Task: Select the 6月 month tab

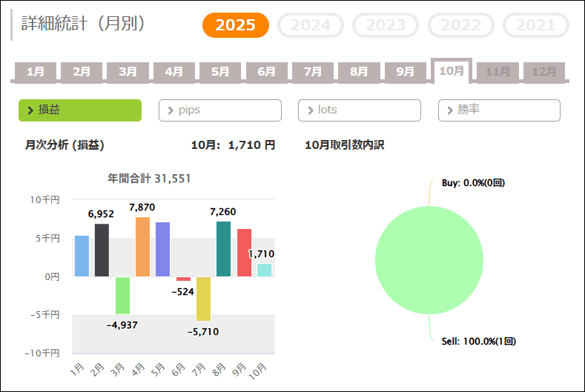Action: 266,72
